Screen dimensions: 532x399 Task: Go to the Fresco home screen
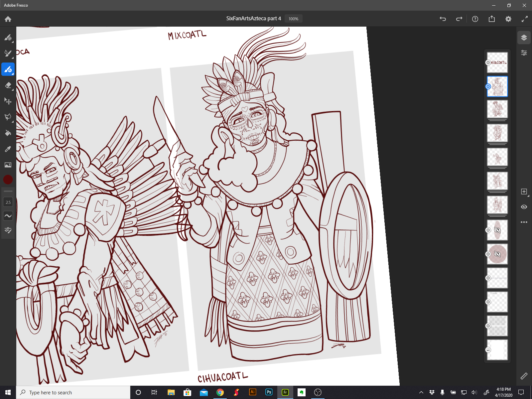pos(8,19)
